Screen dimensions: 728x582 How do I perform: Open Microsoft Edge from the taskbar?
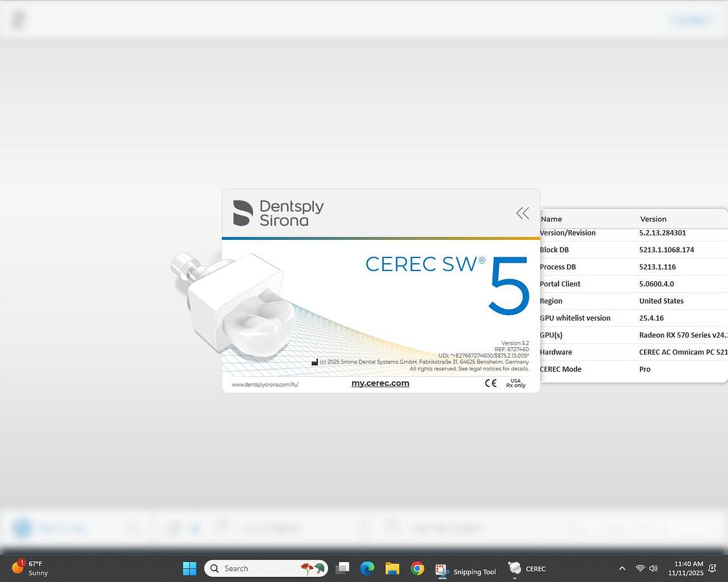(x=368, y=568)
